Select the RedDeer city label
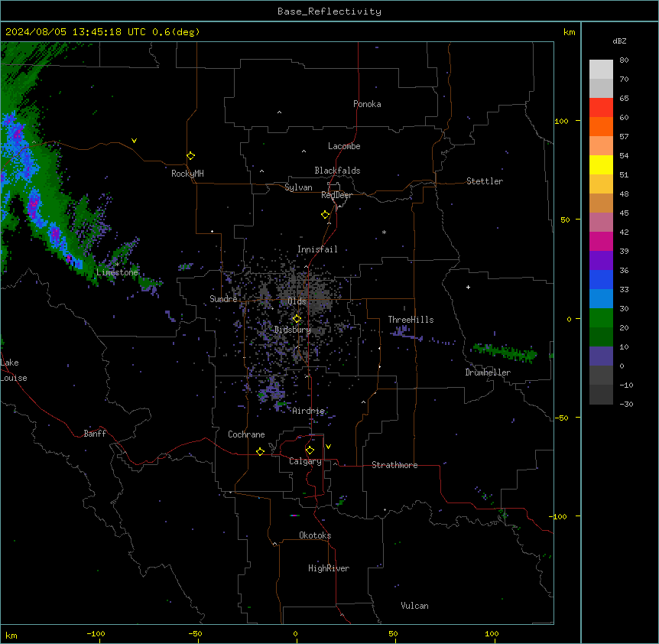The height and width of the screenshot is (644, 659). coord(336,195)
